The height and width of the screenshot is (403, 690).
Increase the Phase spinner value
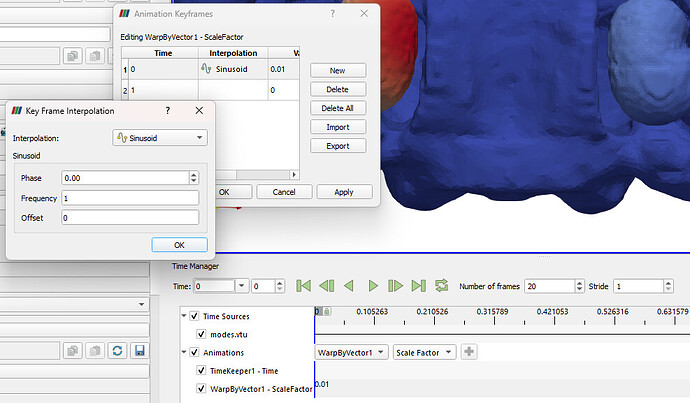point(194,175)
